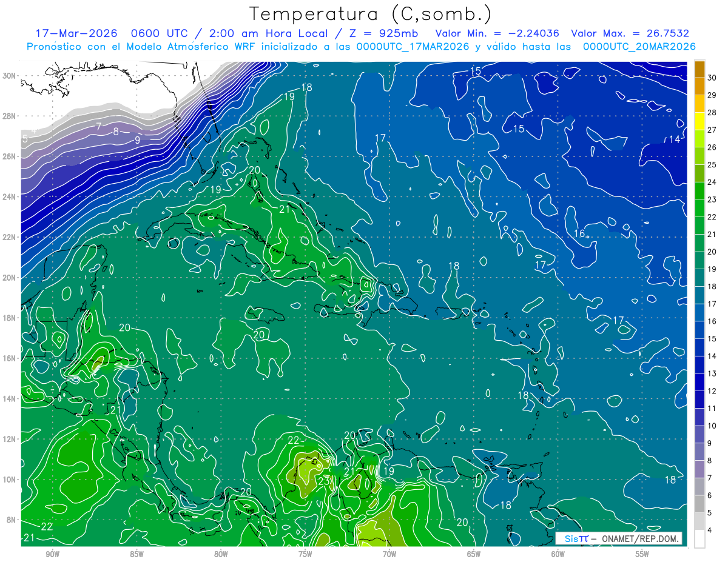Click the color scale label '4'
The width and height of the screenshot is (728, 562).
pos(711,530)
